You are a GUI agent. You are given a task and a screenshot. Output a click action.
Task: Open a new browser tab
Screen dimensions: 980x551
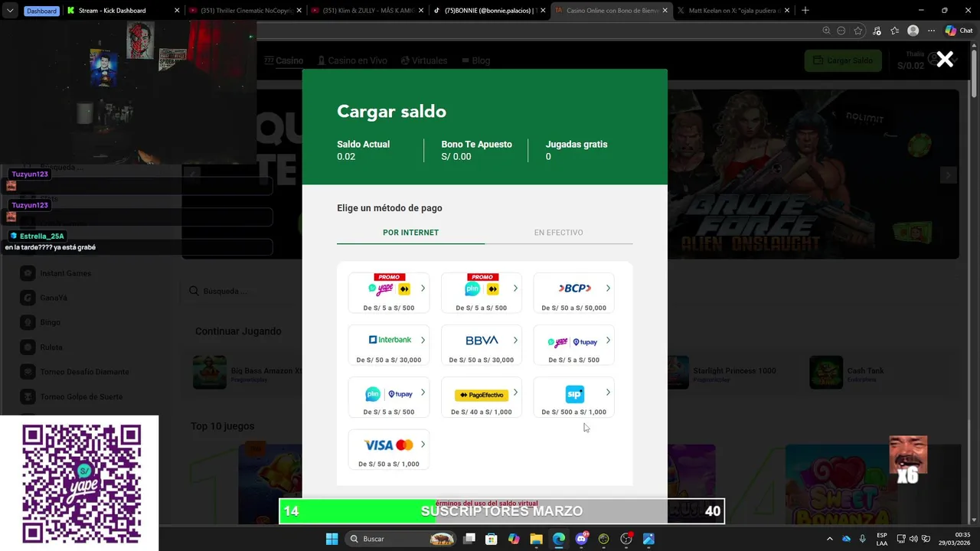[805, 11]
